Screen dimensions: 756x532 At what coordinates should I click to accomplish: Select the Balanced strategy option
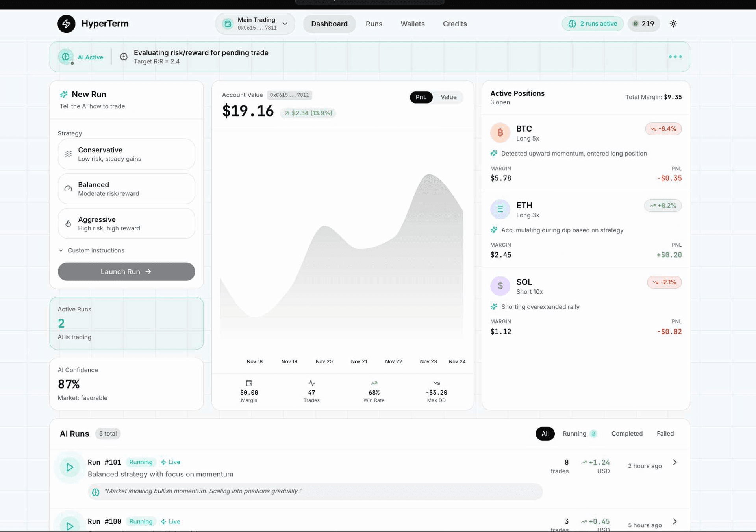point(126,189)
